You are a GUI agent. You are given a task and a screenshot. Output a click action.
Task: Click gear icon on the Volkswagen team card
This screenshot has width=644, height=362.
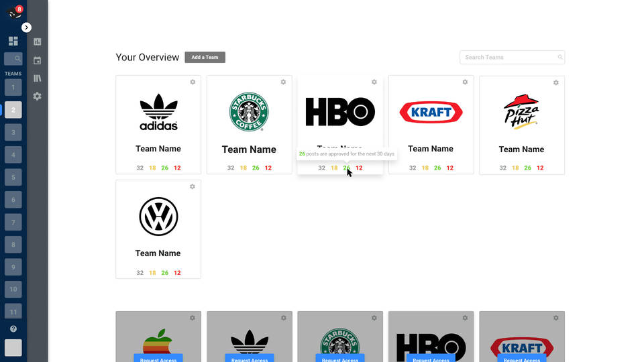tap(193, 186)
